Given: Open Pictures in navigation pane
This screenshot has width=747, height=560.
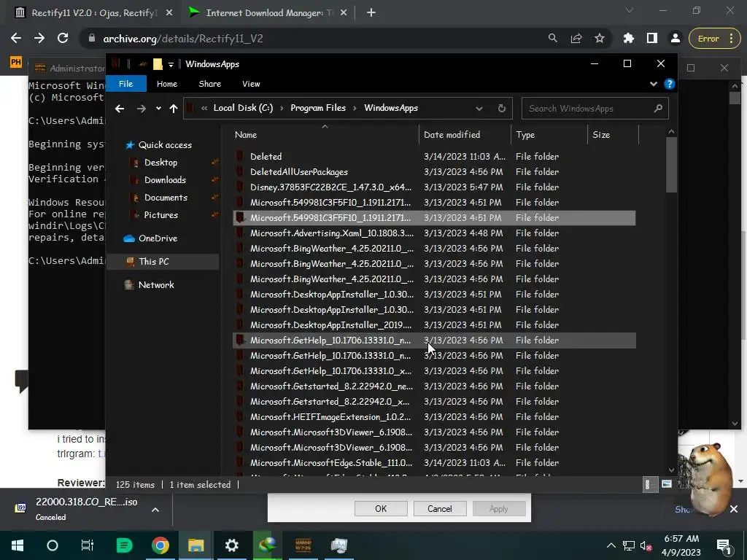Looking at the screenshot, I should point(161,215).
